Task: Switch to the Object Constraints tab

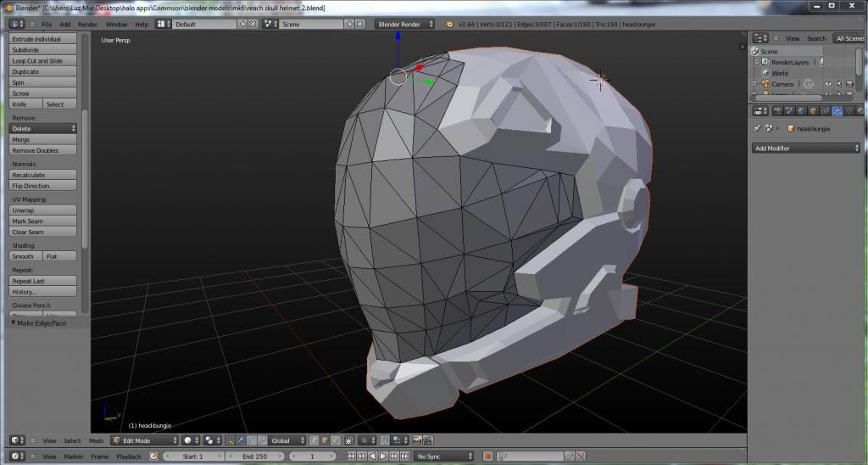Action: point(826,111)
